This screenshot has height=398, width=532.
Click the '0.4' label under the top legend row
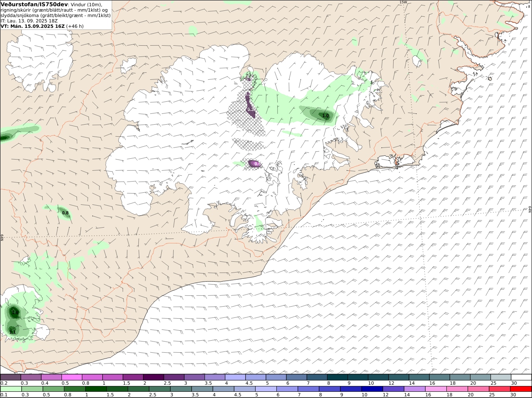coord(44,383)
